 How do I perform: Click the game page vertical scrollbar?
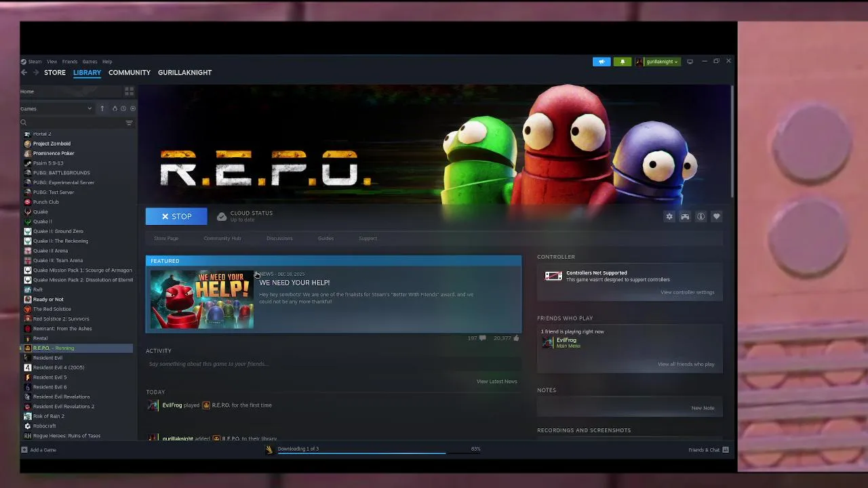pos(732,141)
